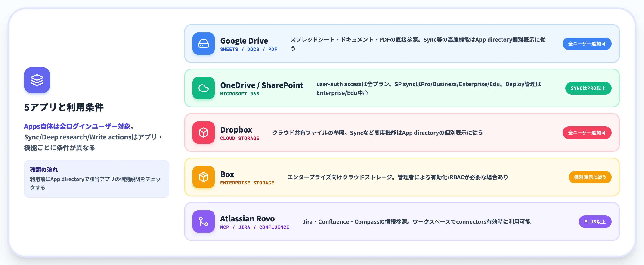
Task: Click the orange 個別表示に従う badge
Action: 590,177
